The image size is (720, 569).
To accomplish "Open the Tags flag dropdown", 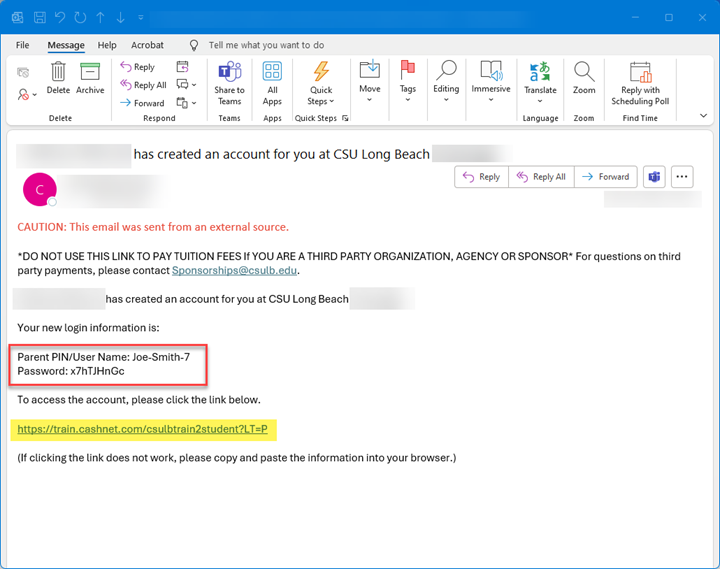I will (x=408, y=81).
